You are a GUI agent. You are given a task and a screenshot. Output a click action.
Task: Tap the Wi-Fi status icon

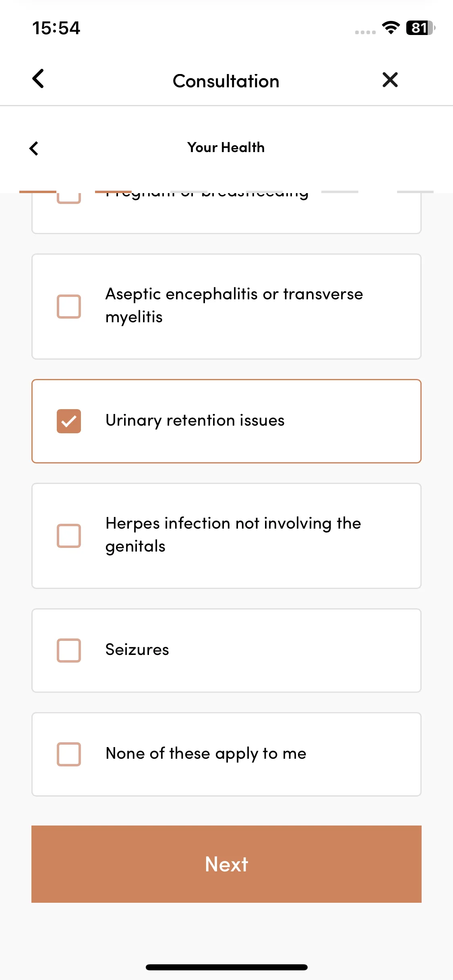[x=390, y=28]
